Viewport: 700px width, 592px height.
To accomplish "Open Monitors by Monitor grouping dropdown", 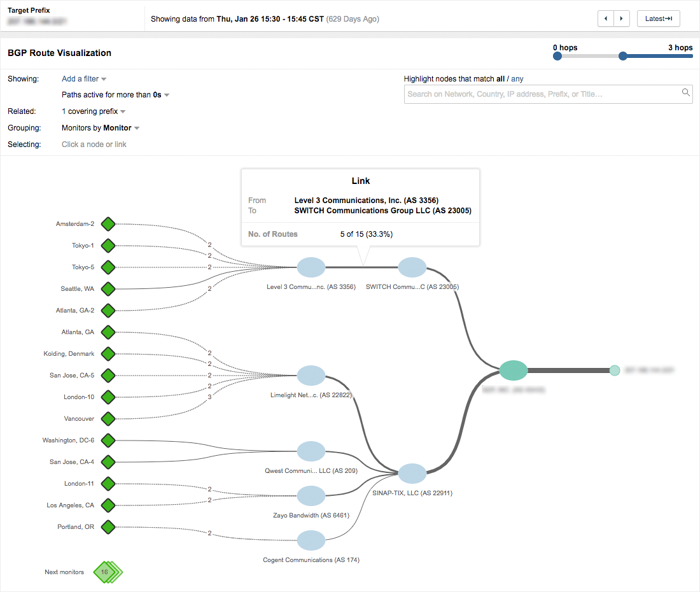I will (x=101, y=128).
